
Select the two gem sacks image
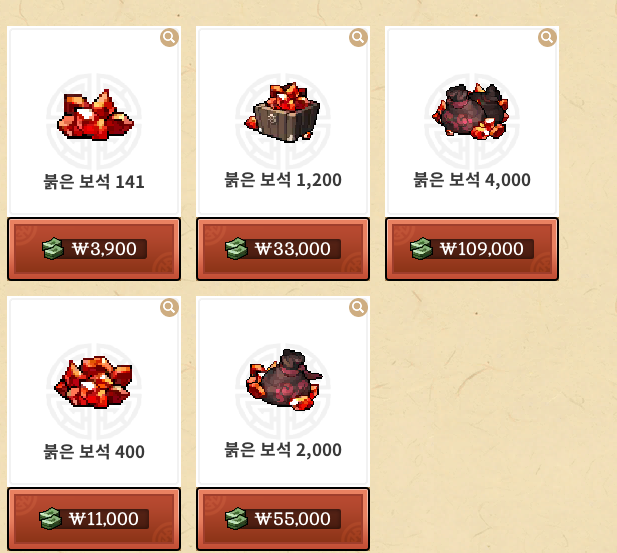coord(471,111)
